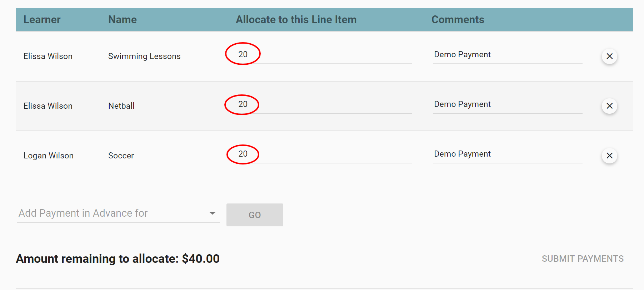Remove the Netball line item
This screenshot has width=644, height=290.
[x=609, y=106]
